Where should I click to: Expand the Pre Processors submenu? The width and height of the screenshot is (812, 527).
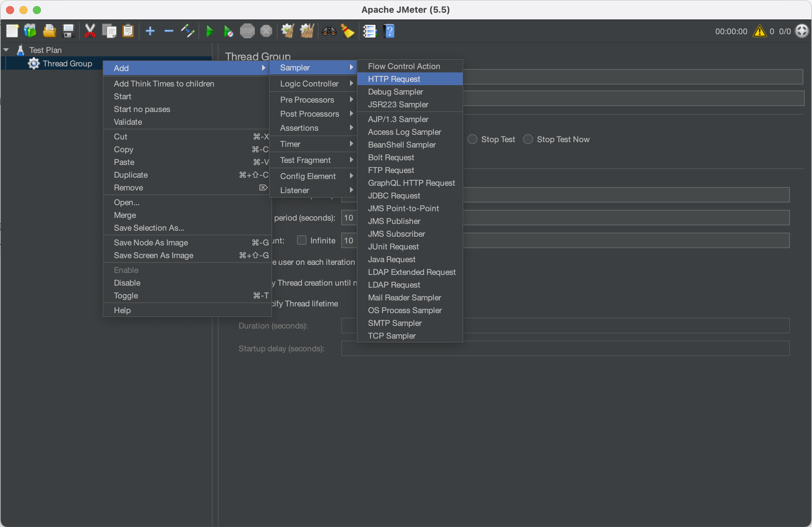[x=313, y=100]
